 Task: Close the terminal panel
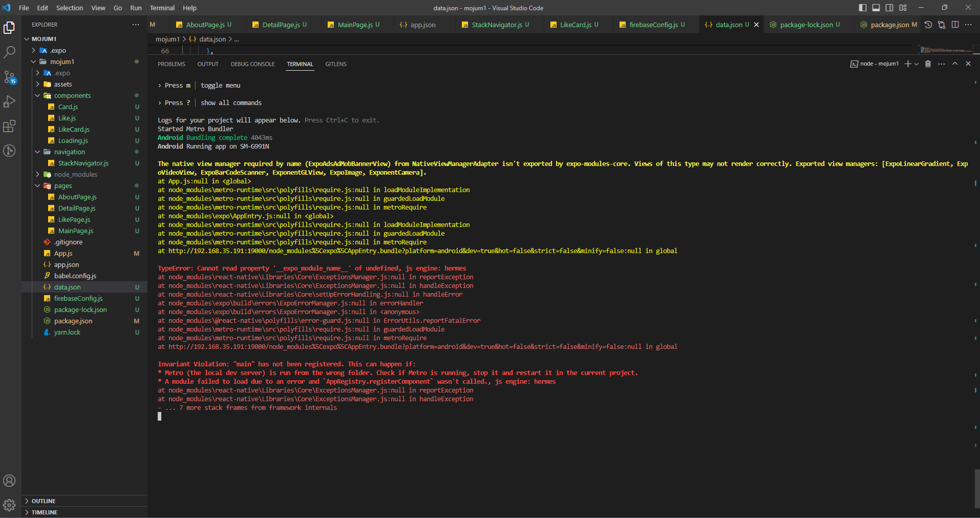click(968, 64)
